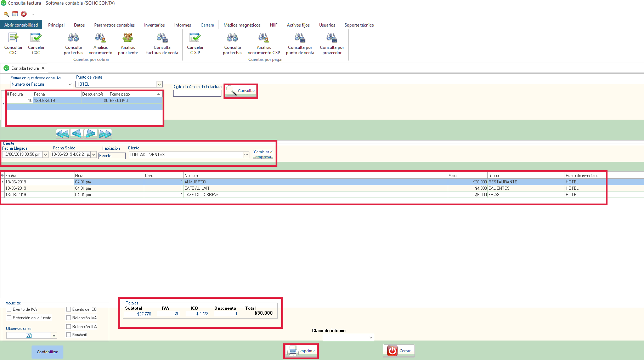Expand the Punto de venta dropdown
Viewport: 644px width, 360px height.
click(x=159, y=84)
